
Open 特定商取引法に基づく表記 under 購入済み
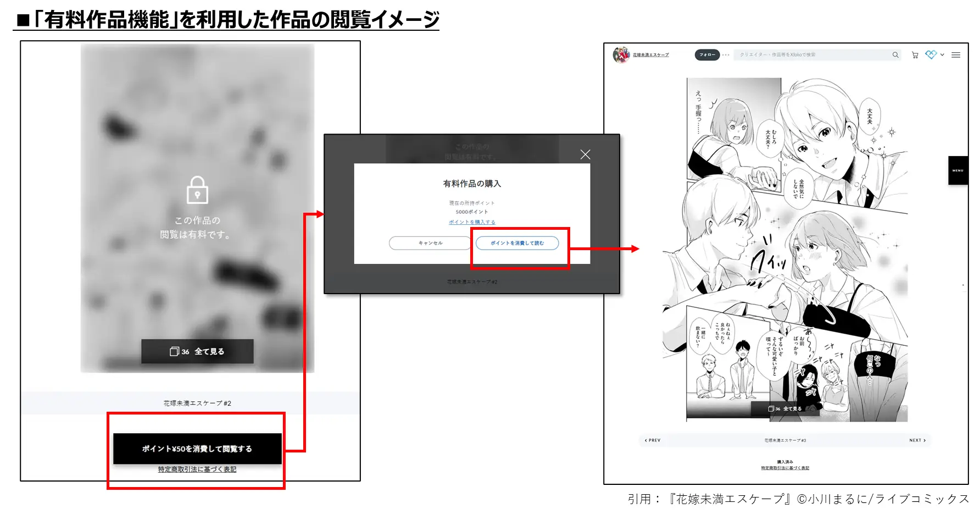coord(785,468)
